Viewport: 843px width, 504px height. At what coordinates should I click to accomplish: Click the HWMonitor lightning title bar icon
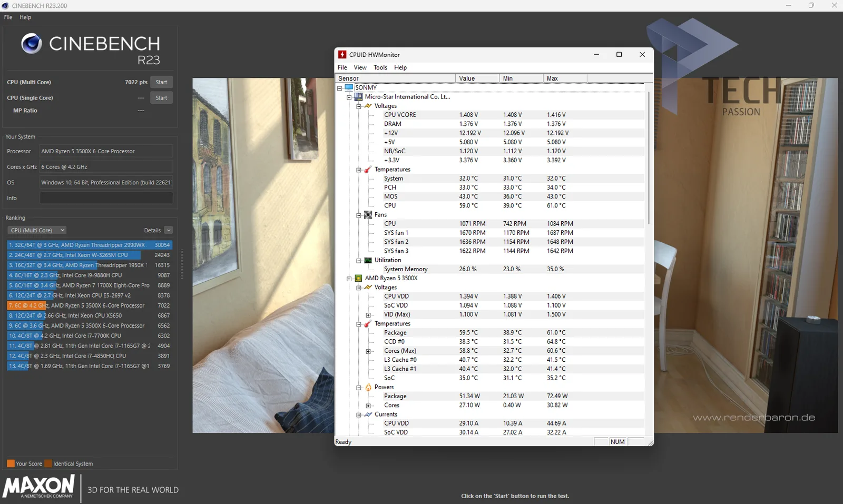click(x=342, y=55)
